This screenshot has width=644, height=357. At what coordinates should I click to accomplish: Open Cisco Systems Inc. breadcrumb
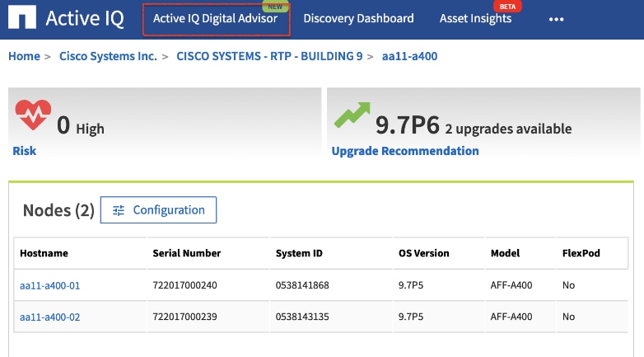tap(108, 56)
